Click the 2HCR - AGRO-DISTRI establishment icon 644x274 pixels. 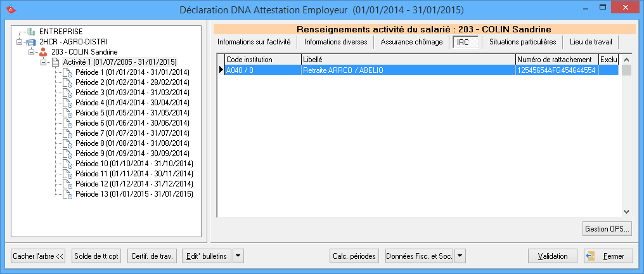click(x=31, y=42)
